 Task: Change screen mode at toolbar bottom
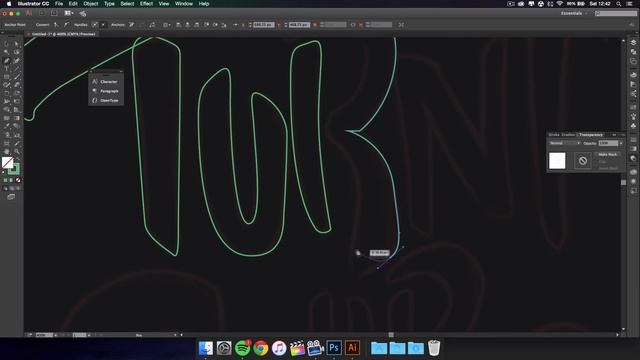tap(11, 197)
